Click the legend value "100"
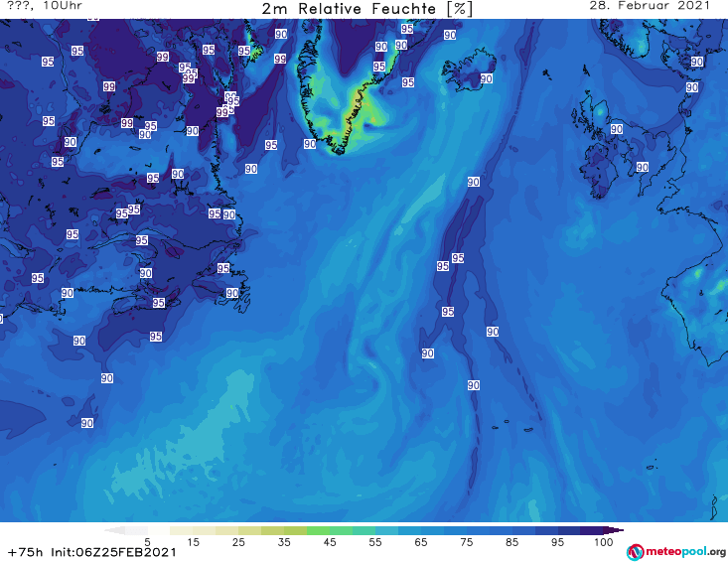 pos(604,542)
